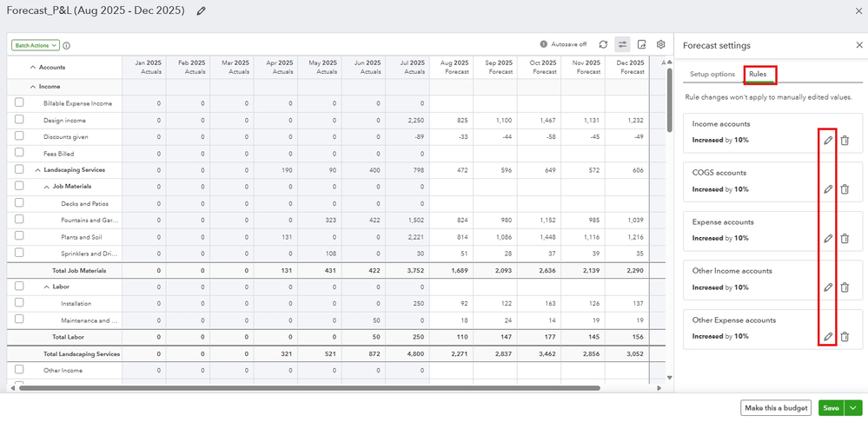868x422 pixels.
Task: Edit the Expense accounts rule
Action: (x=828, y=239)
